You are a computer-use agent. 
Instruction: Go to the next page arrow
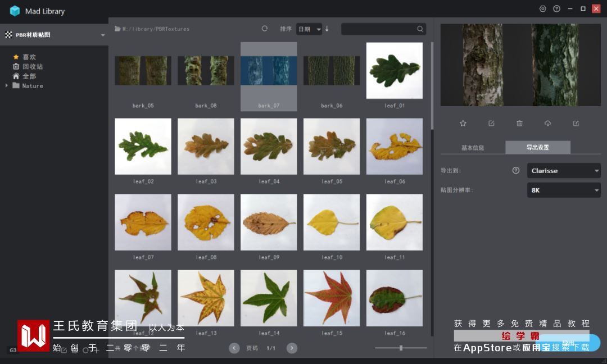[x=292, y=348]
